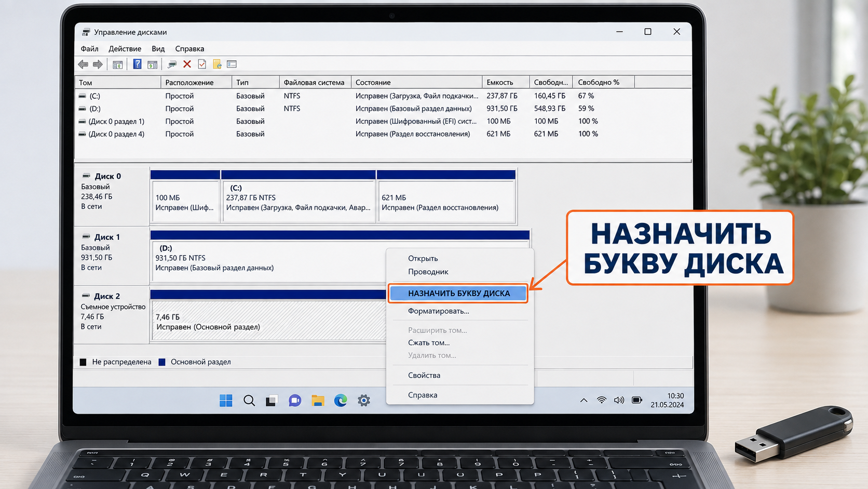Viewport: 868px width, 489px height.
Task: Click the clock showing 10:30
Action: pyautogui.click(x=675, y=396)
